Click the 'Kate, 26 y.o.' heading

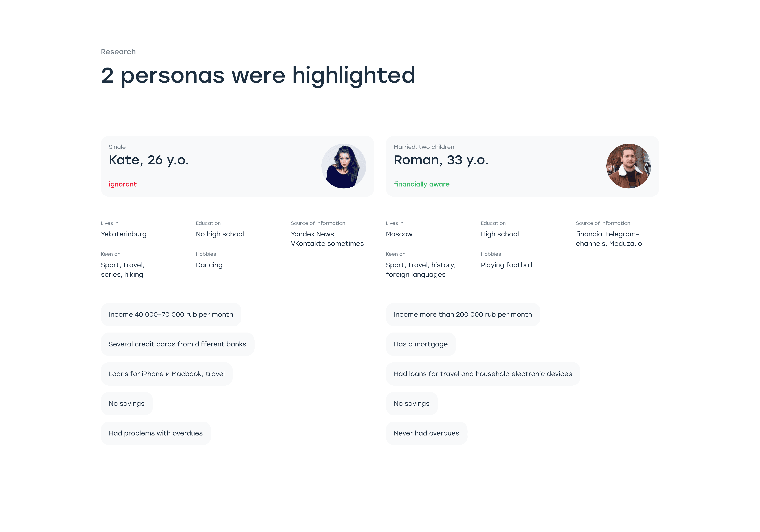149,160
